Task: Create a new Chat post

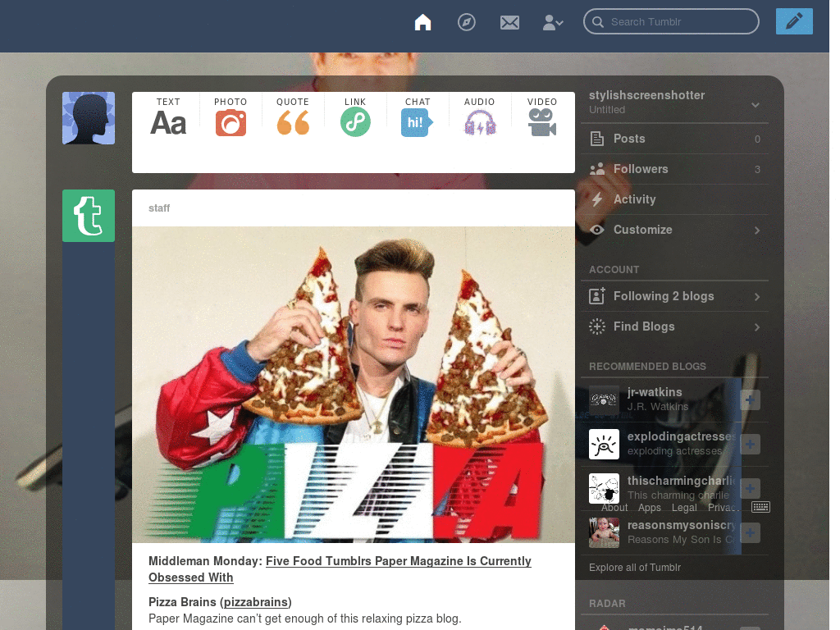Action: tap(418, 116)
